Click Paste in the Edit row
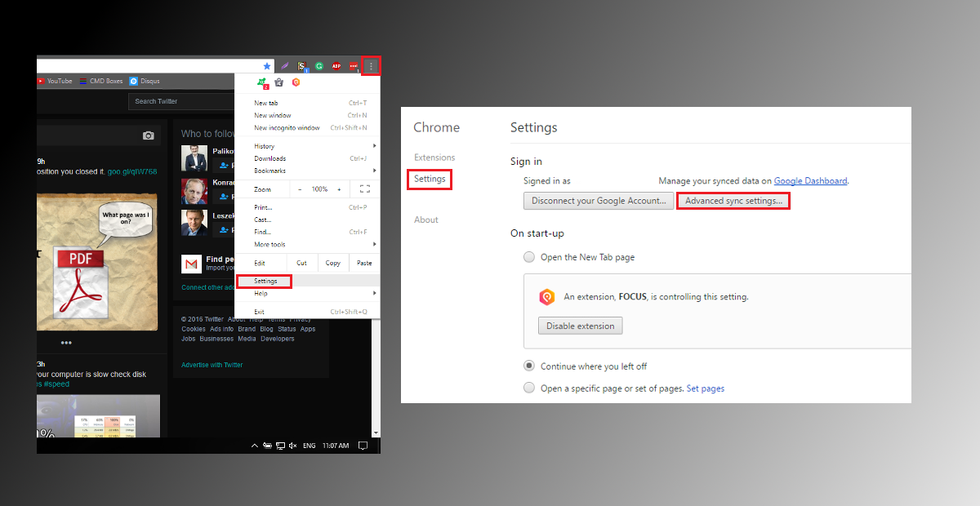Viewport: 980px width, 506px height. point(364,263)
